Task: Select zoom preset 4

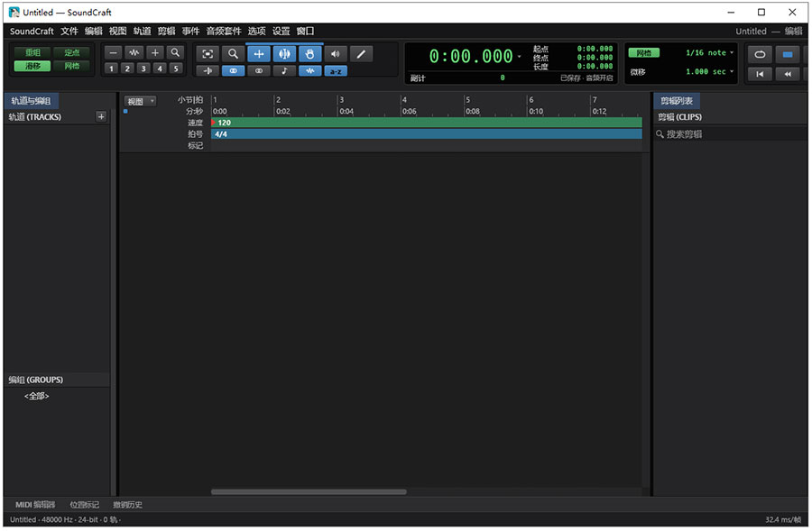Action: click(x=160, y=69)
